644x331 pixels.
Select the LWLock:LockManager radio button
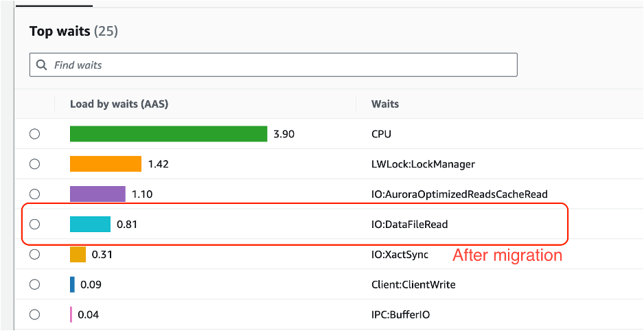pyautogui.click(x=34, y=164)
